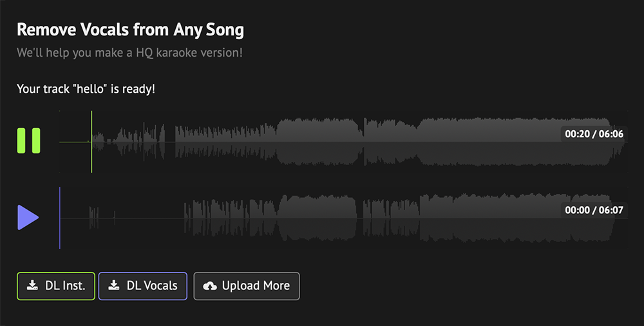Click the cloud upload icon
Image resolution: width=644 pixels, height=326 pixels.
pos(210,285)
